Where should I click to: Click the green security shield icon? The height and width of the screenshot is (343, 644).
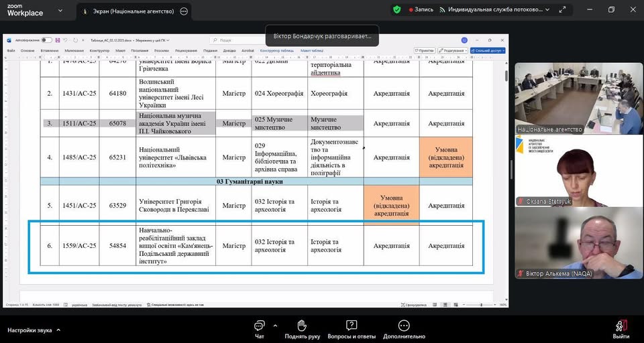[x=397, y=9]
